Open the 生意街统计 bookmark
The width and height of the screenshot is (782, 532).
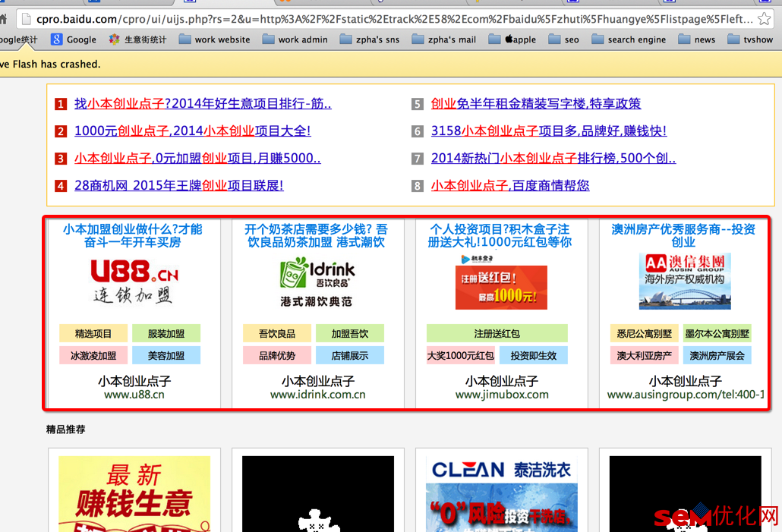137,39
